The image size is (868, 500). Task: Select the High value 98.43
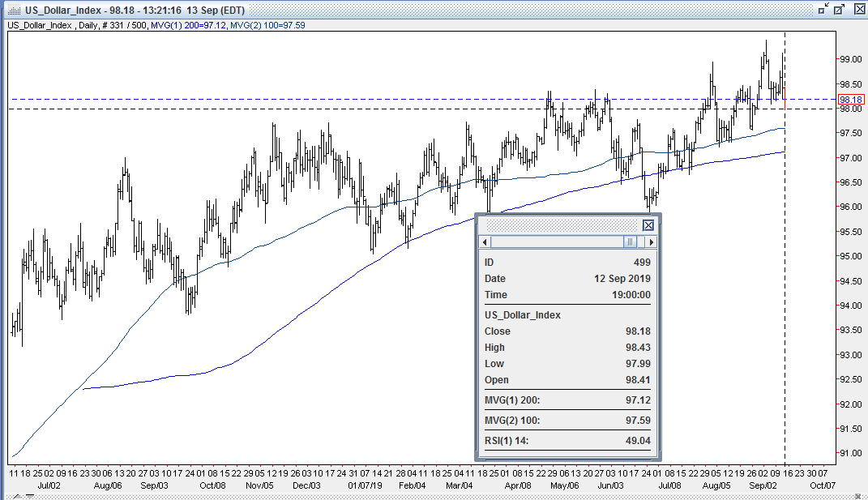639,347
